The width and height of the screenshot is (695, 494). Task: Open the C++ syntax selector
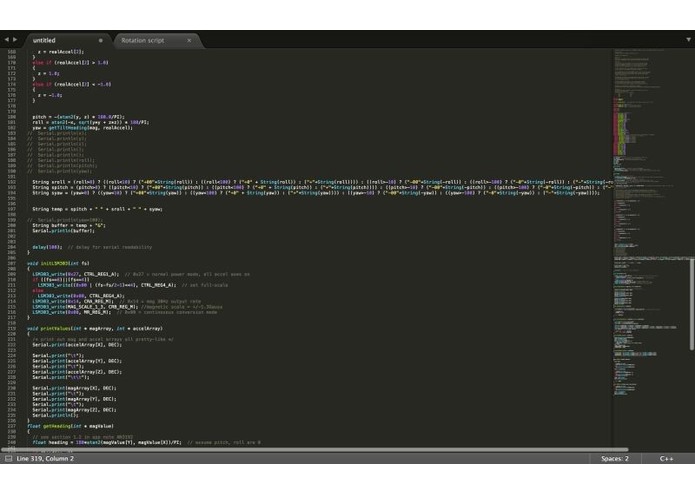pos(667,459)
